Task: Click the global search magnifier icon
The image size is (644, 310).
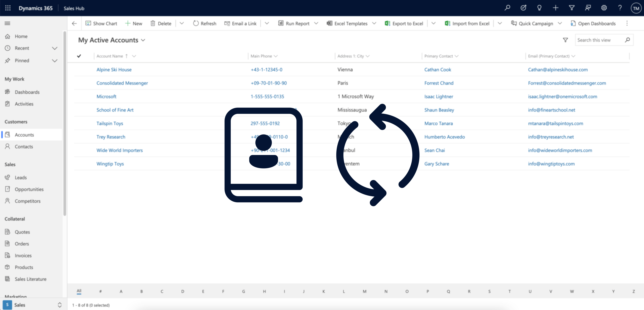Action: coord(507,8)
